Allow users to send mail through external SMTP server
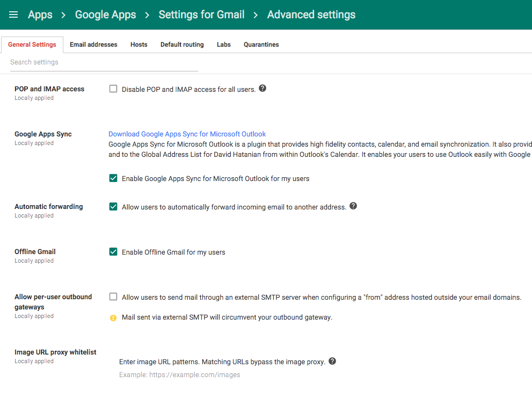This screenshot has height=397, width=532. coord(113,296)
